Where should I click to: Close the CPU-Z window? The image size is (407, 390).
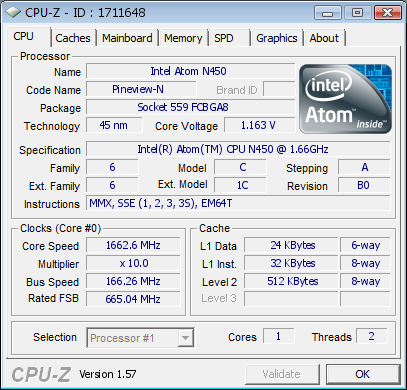tap(387, 13)
